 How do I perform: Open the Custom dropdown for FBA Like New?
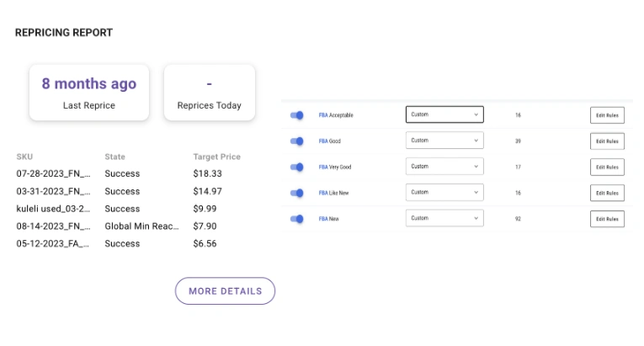click(x=444, y=192)
